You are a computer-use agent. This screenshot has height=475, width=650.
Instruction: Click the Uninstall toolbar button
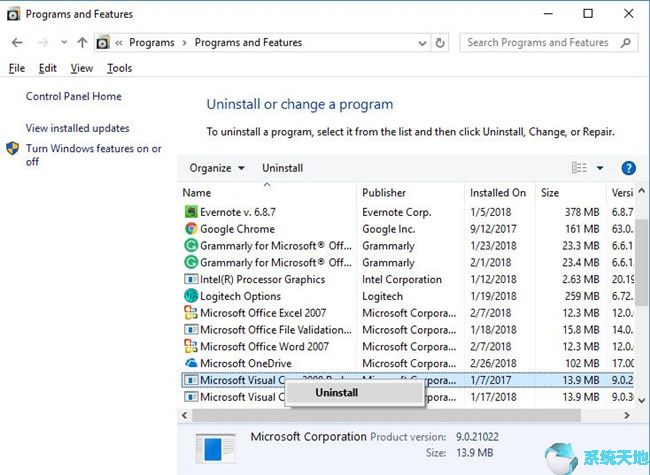click(282, 168)
